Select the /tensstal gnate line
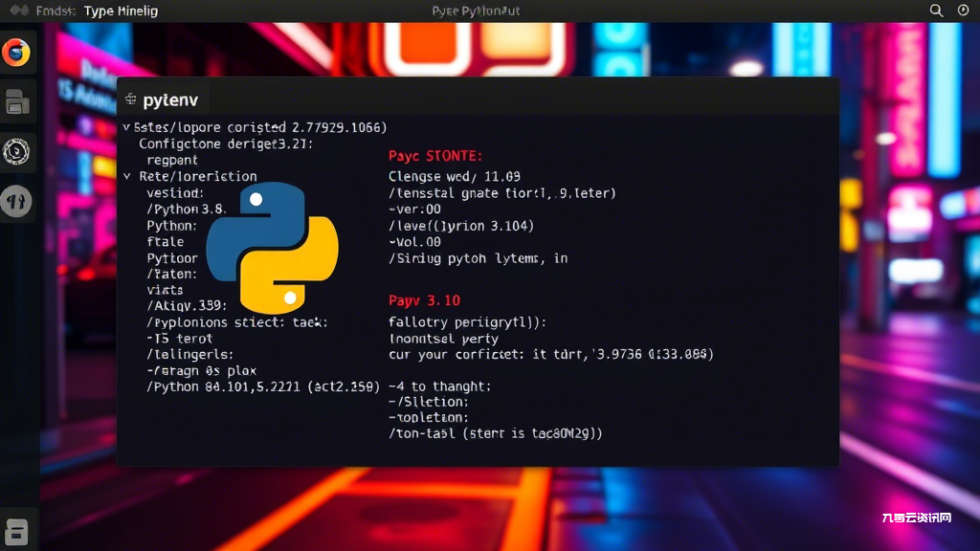The height and width of the screenshot is (551, 980). pos(501,193)
